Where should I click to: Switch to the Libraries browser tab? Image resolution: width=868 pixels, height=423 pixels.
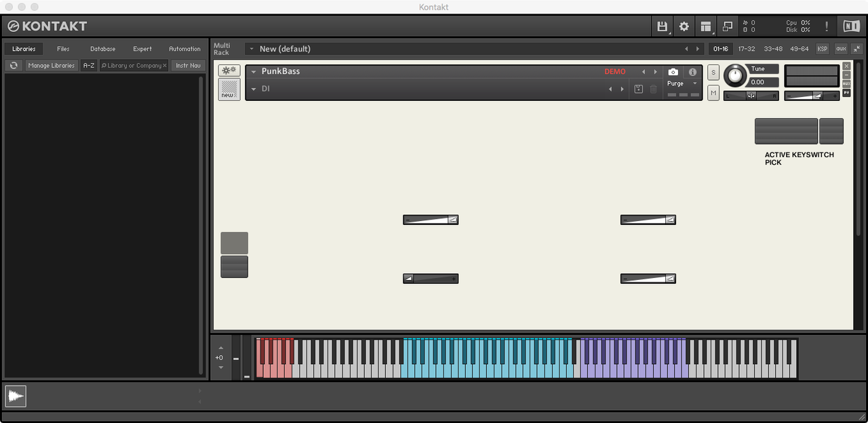pyautogui.click(x=24, y=49)
